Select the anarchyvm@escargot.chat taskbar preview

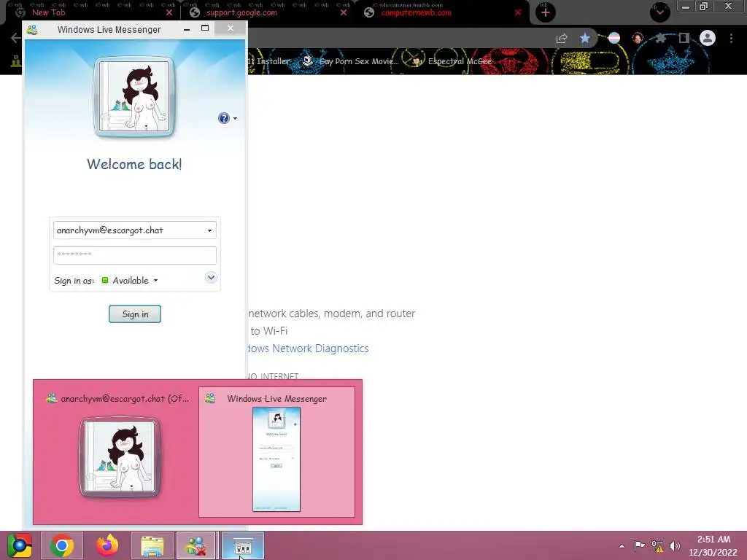(x=117, y=452)
